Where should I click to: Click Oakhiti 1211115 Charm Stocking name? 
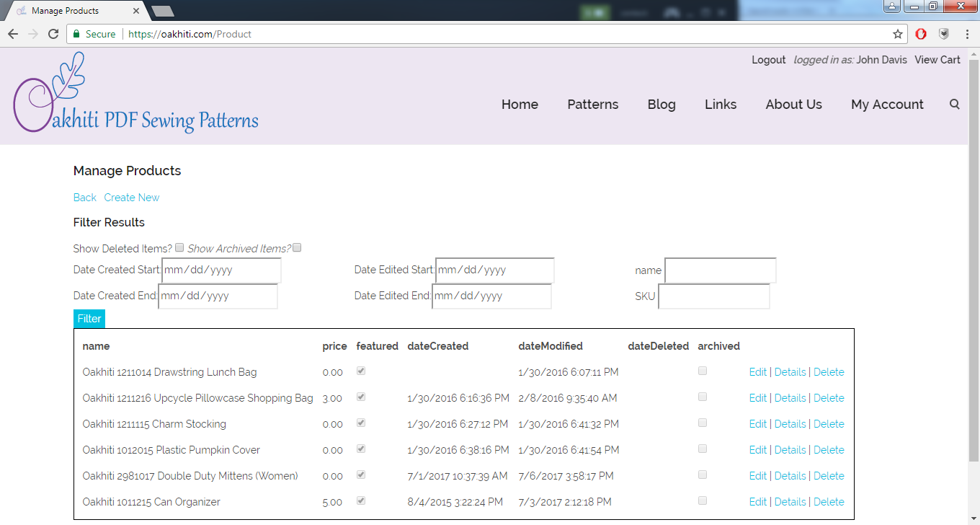pos(154,424)
